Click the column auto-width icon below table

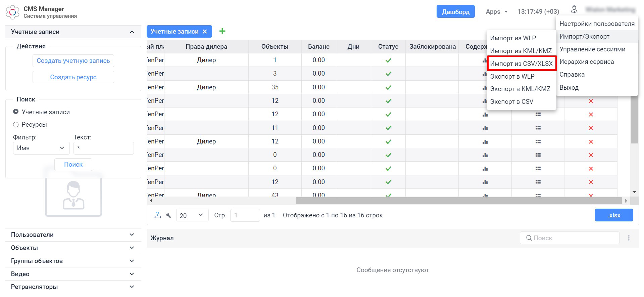pyautogui.click(x=157, y=215)
